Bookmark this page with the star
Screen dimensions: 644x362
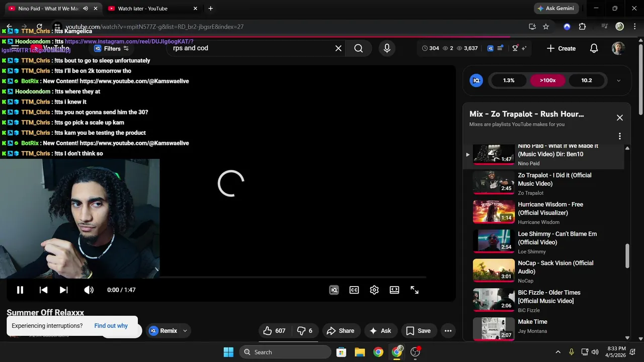(x=546, y=27)
